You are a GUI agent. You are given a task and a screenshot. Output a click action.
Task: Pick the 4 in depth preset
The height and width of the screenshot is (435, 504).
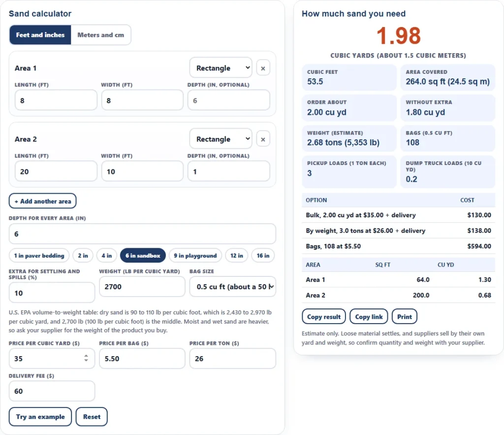(107, 256)
